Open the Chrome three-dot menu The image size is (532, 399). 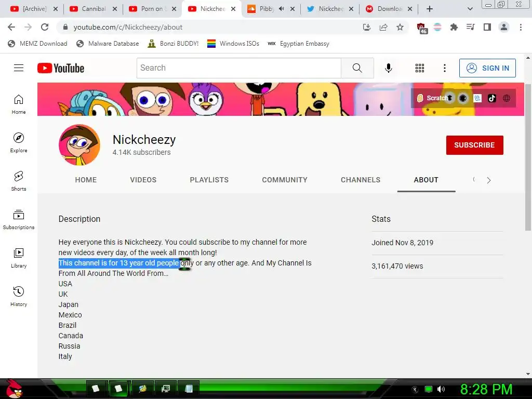(x=521, y=27)
